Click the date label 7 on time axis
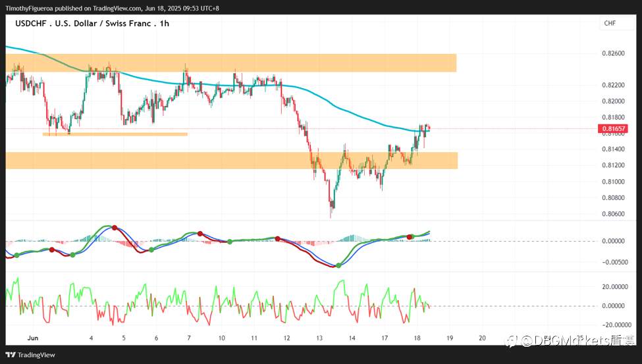642x364 pixels. 189,338
